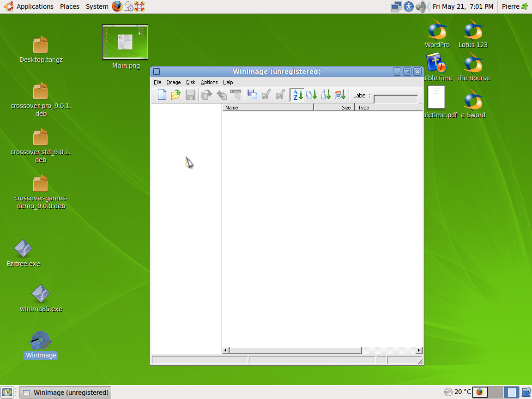Open the Disk menu

[x=190, y=82]
